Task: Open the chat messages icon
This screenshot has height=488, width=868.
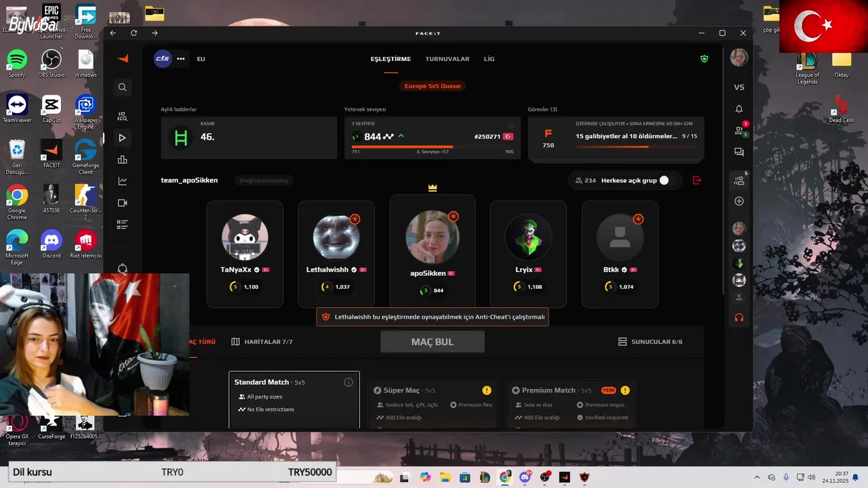Action: 739,152
